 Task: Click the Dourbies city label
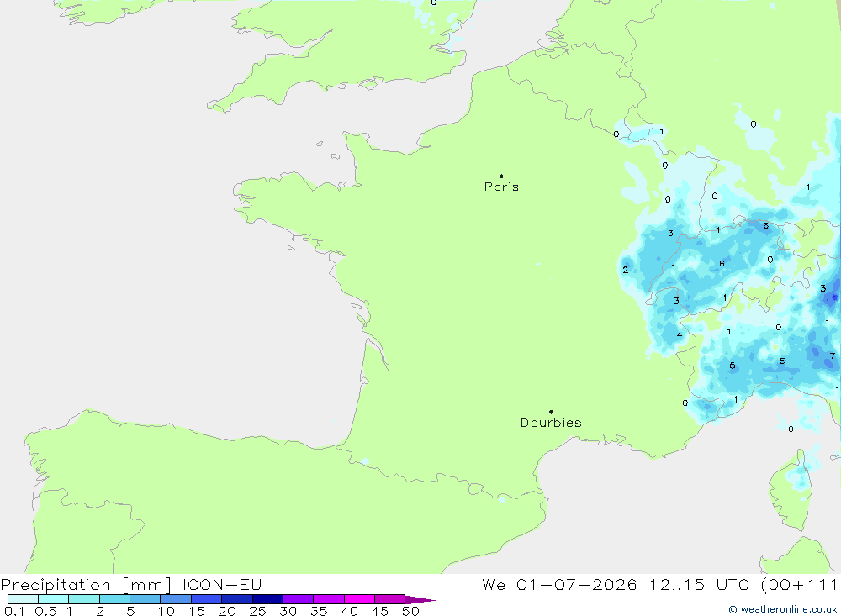pos(551,423)
